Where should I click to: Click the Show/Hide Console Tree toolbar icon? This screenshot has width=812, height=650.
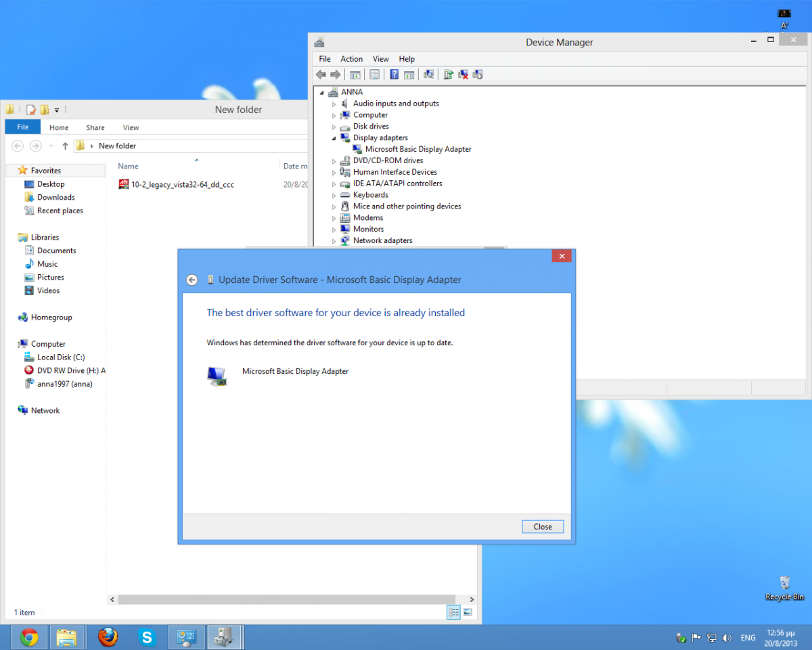(355, 74)
